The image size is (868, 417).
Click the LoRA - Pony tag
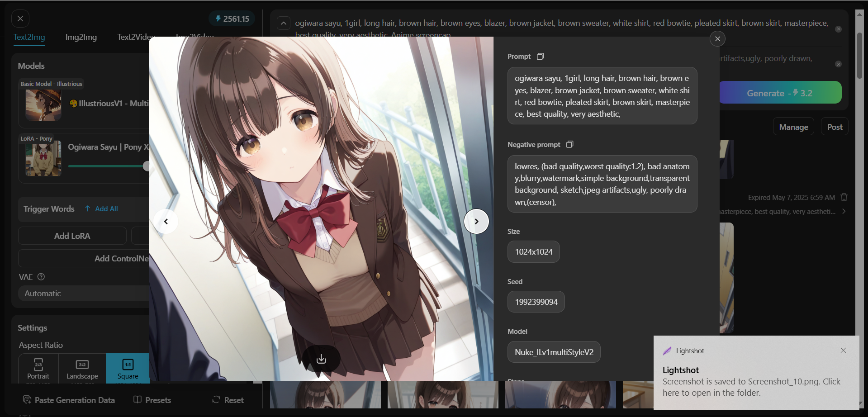36,138
